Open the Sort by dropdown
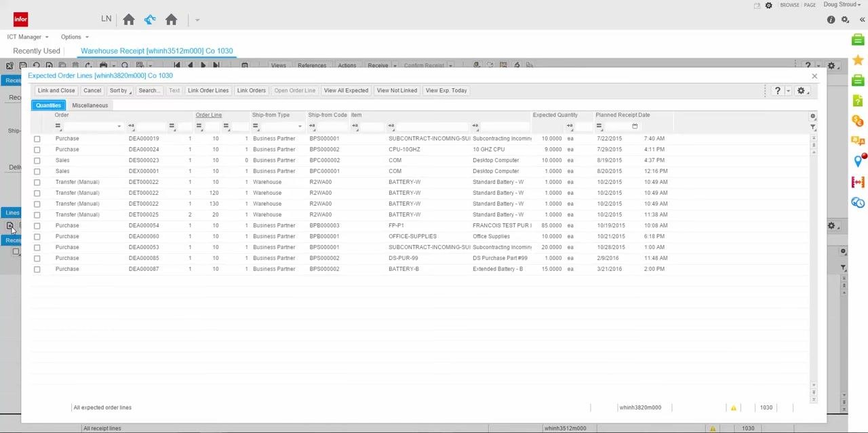The image size is (868, 433). 120,90
